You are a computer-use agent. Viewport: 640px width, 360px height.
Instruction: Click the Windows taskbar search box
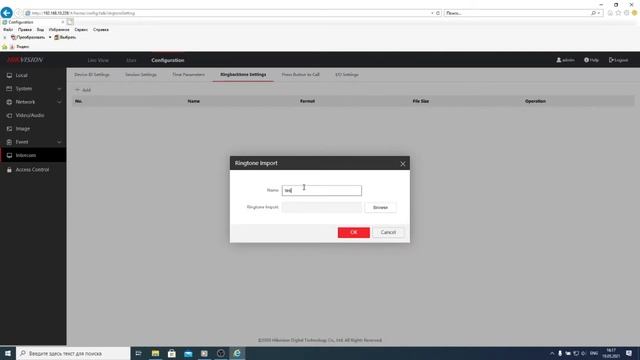(73, 353)
